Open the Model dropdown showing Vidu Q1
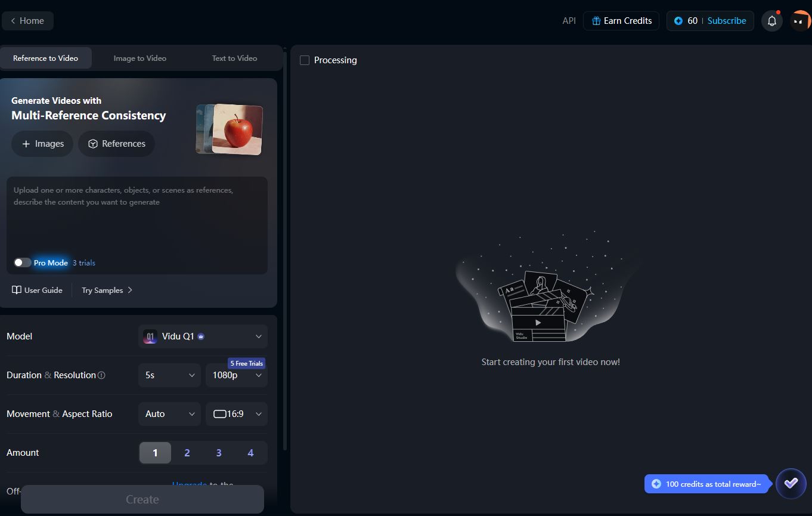Image resolution: width=812 pixels, height=516 pixels. click(x=203, y=336)
